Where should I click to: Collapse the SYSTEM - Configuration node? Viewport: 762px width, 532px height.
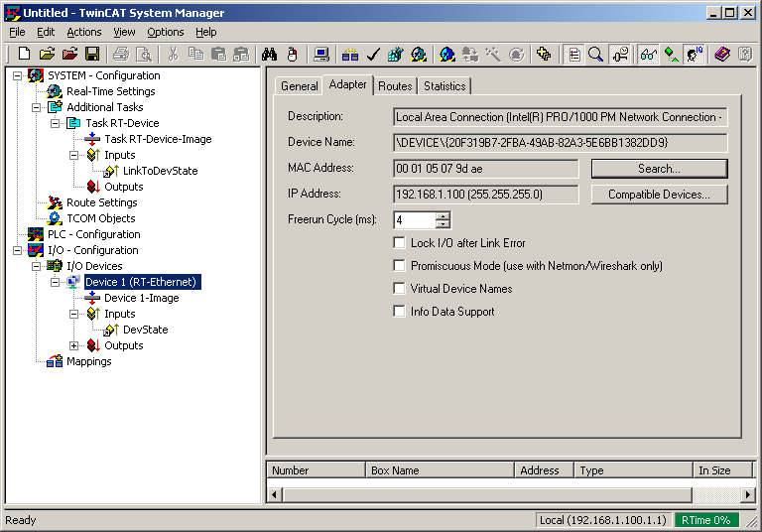pyautogui.click(x=18, y=75)
